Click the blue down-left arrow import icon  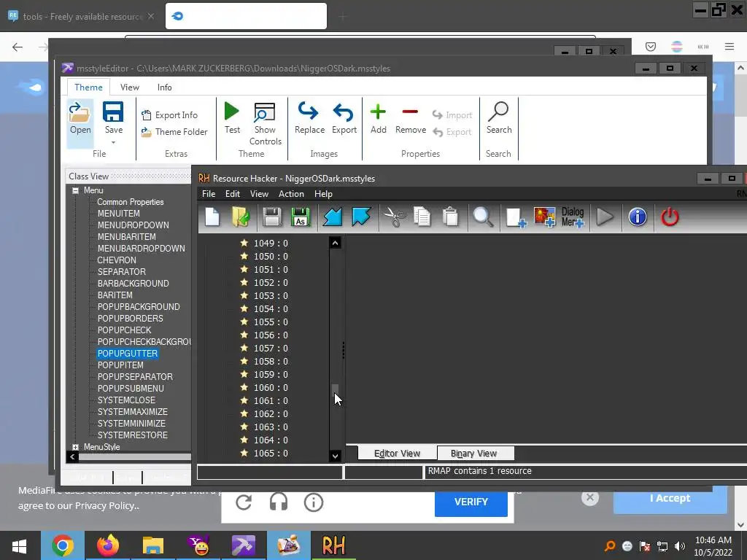[x=332, y=217]
